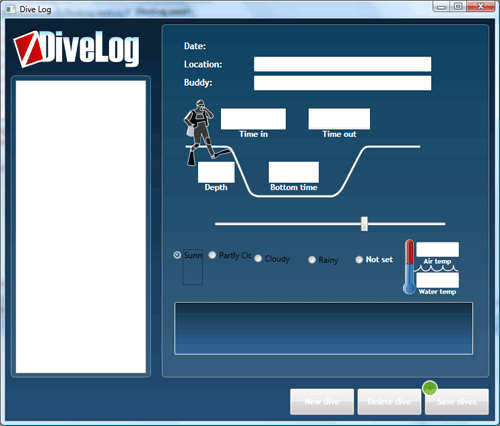Maximize the Dive Log window

point(458,6)
